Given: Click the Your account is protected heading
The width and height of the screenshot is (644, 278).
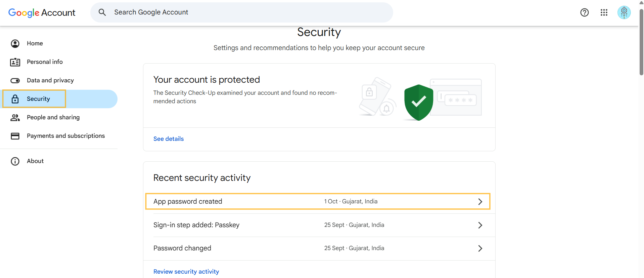Looking at the screenshot, I should click(206, 80).
